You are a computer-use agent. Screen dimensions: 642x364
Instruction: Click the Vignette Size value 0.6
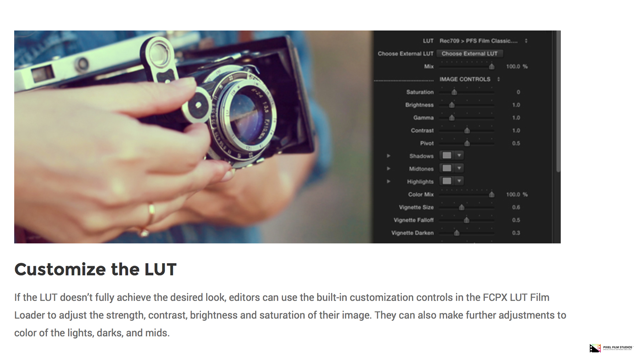(x=516, y=207)
